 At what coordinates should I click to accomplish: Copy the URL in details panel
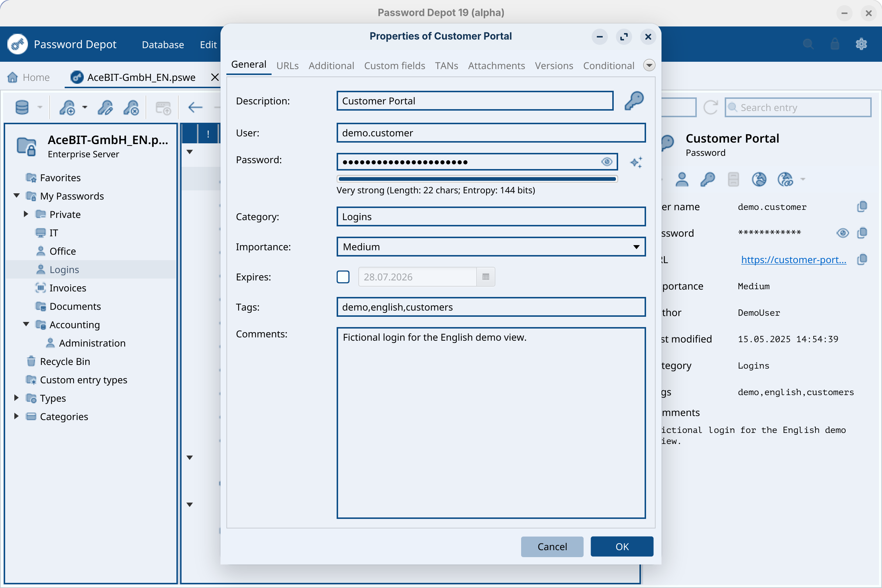[x=862, y=259]
